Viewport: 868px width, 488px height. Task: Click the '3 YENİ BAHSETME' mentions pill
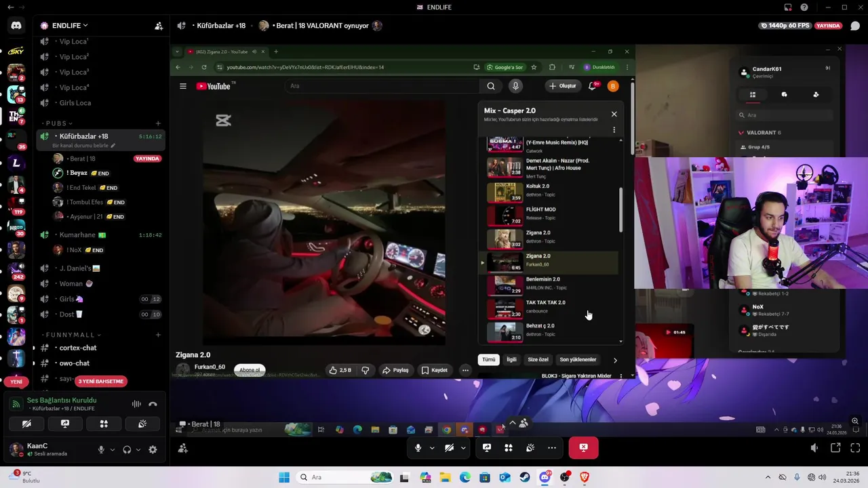pyautogui.click(x=100, y=381)
